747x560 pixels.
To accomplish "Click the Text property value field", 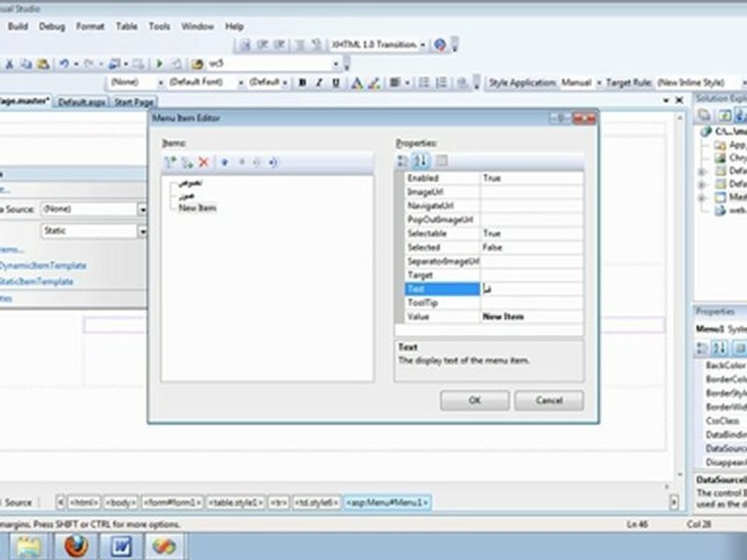I will [x=531, y=289].
